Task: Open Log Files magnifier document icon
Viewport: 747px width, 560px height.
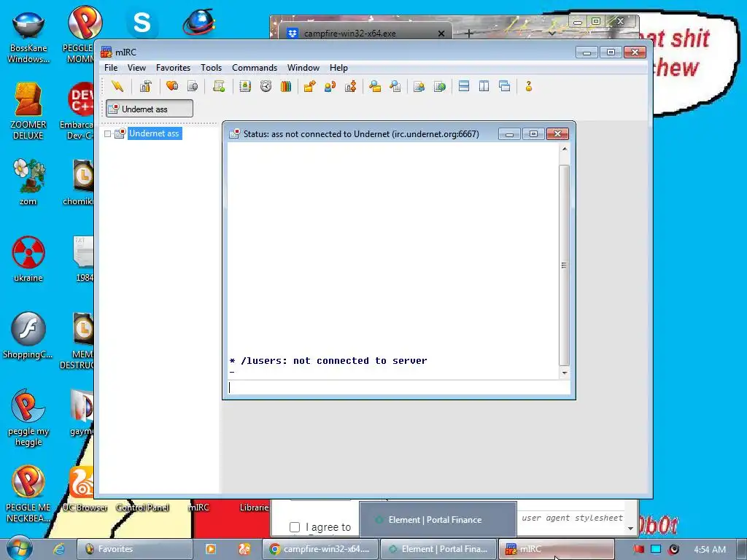Action: 395,86
